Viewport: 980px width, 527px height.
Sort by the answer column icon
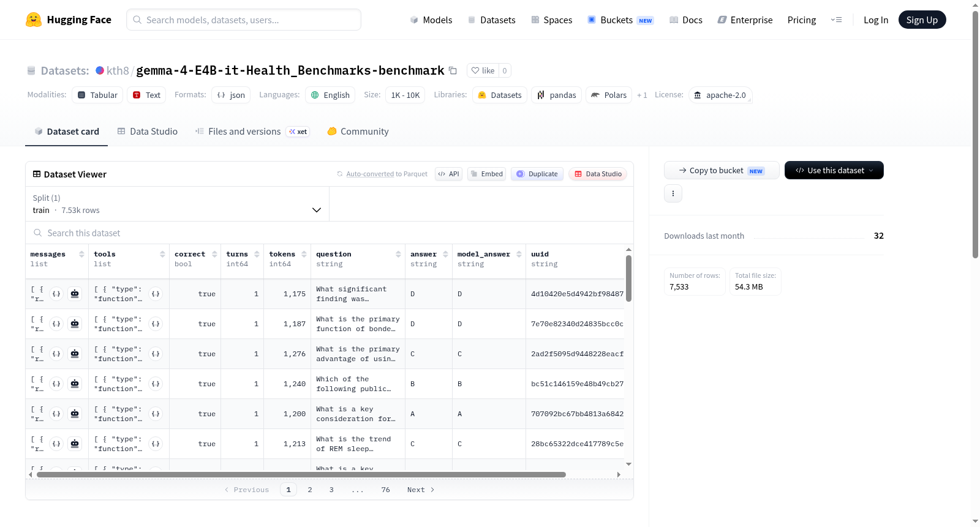(x=445, y=254)
